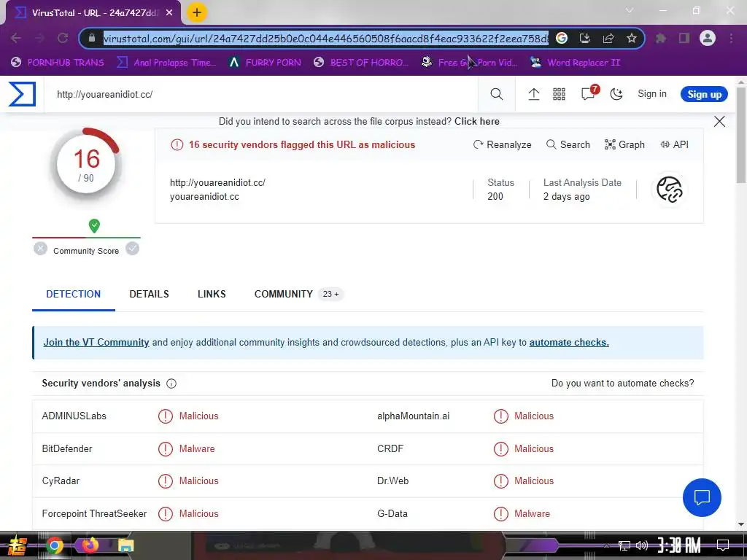Click the Search action beside Reanalyze

[568, 145]
